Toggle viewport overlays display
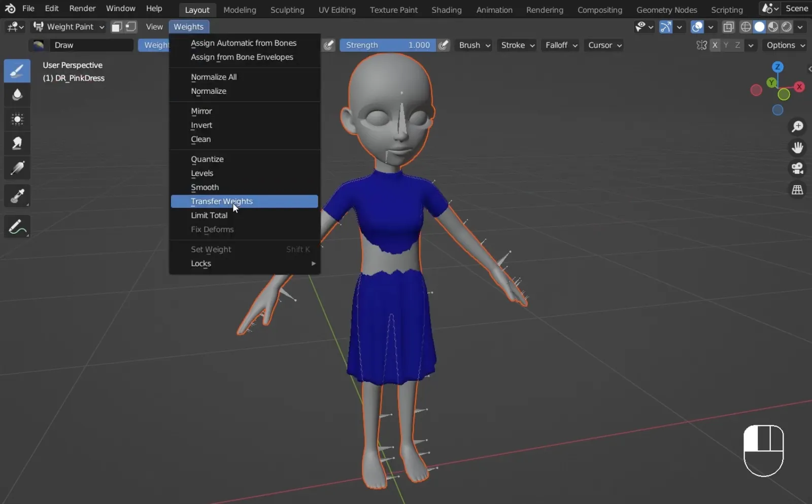This screenshot has width=812, height=504. 697,27
